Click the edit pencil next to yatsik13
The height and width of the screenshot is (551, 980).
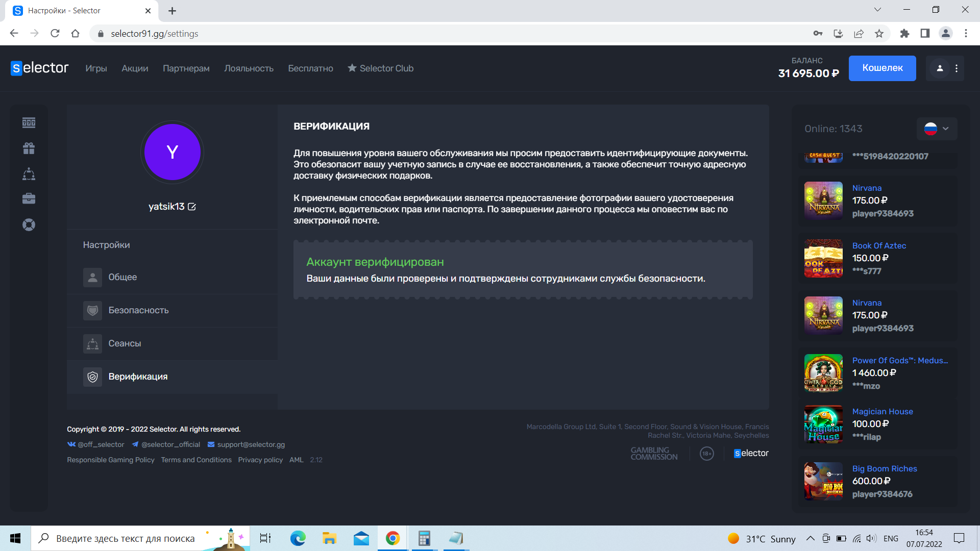192,207
